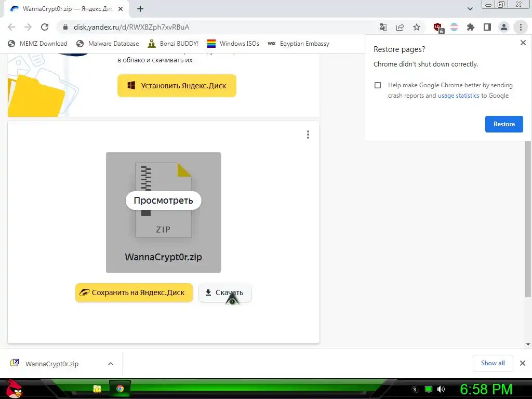Click Сохранить на Яндекс.Диск button
Screen dimensions: 532x399
134,292
